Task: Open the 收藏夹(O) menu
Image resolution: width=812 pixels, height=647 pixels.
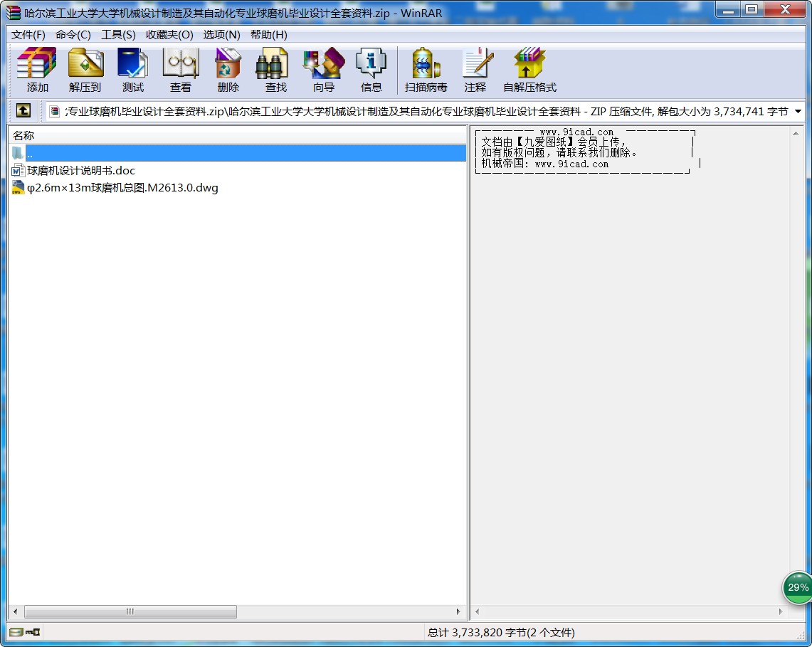Action: 169,35
